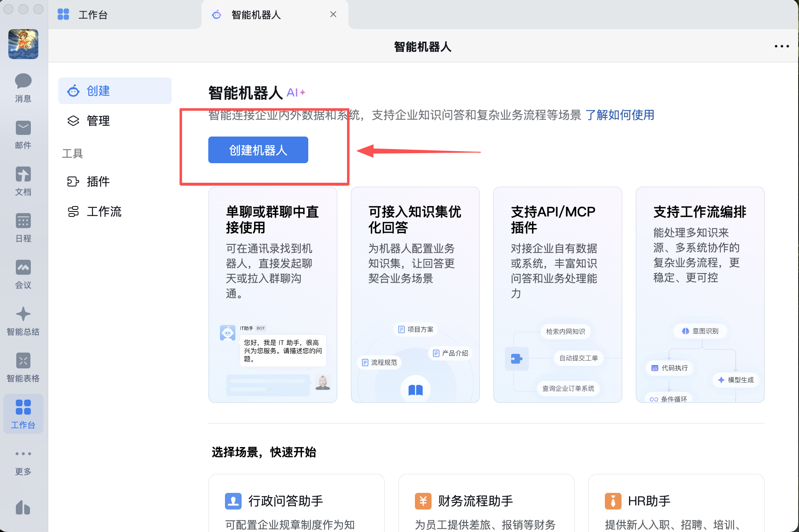Viewport: 799px width, 532px height.
Task: Click the user profile avatar
Action: (23, 44)
